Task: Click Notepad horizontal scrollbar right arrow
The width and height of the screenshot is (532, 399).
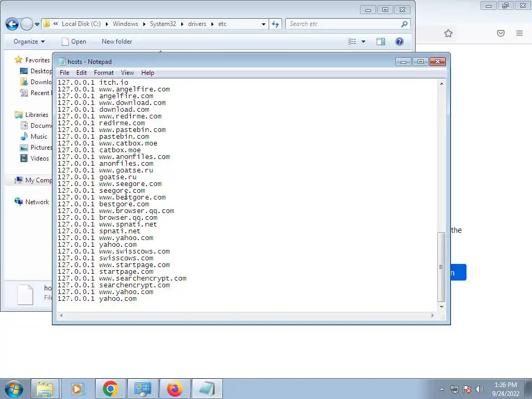Action: 432,315
